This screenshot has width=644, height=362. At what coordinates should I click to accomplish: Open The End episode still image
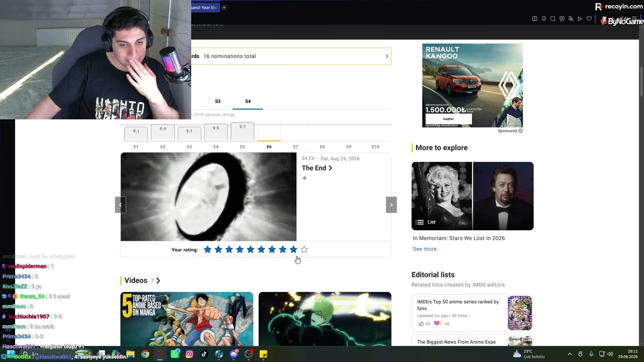coord(208,197)
